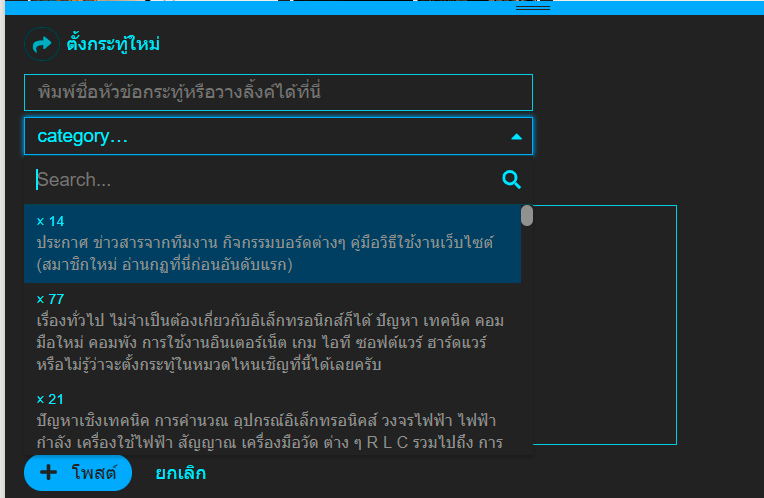This screenshot has width=764, height=498.
Task: Open the category… combo box
Action: (278, 136)
